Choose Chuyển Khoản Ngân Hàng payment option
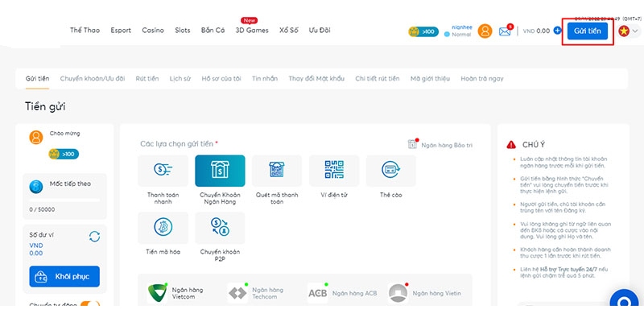The width and height of the screenshot is (644, 322). [x=220, y=171]
